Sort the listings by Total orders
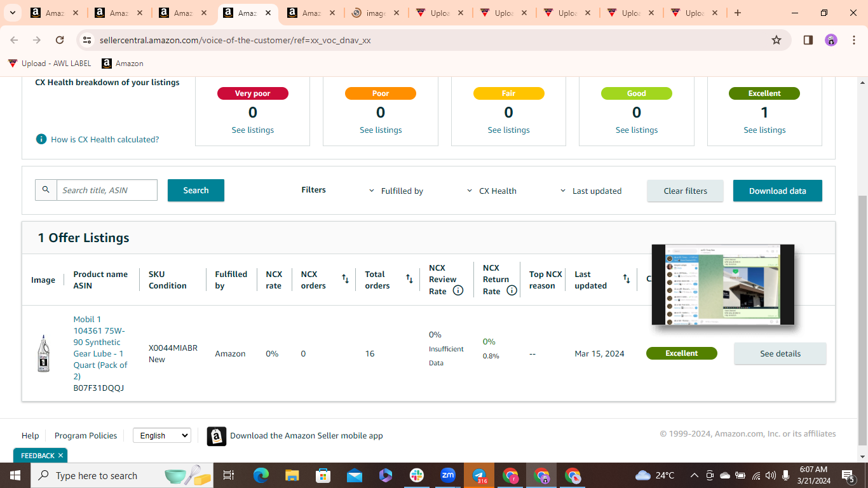This screenshot has height=488, width=868. point(410,279)
